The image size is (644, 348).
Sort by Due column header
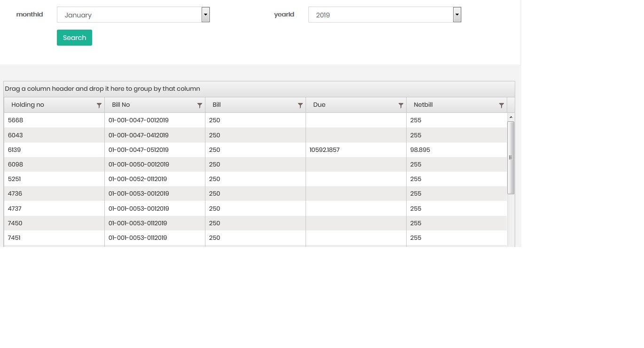pos(319,105)
